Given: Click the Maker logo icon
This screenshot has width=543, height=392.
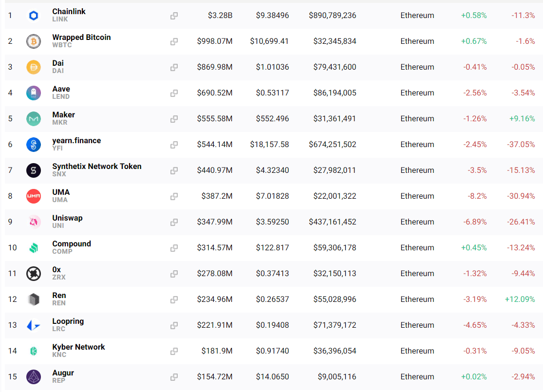Looking at the screenshot, I should click(34, 119).
